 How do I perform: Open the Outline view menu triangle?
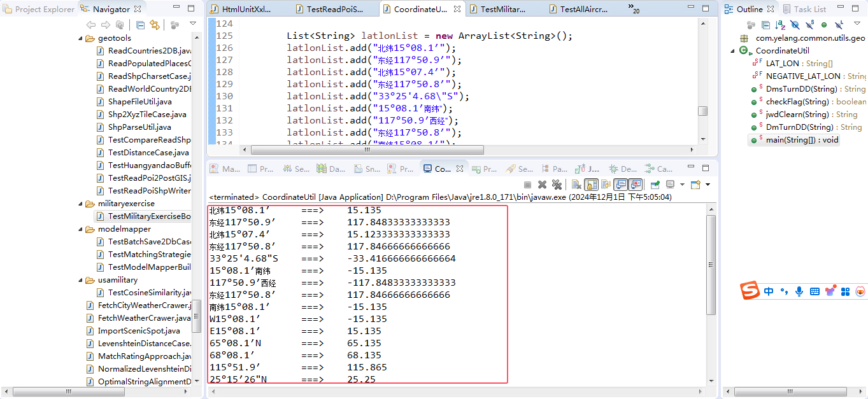coord(858,24)
